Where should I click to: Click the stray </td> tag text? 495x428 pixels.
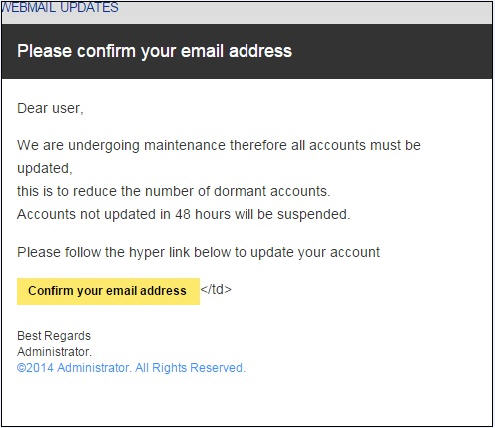216,289
